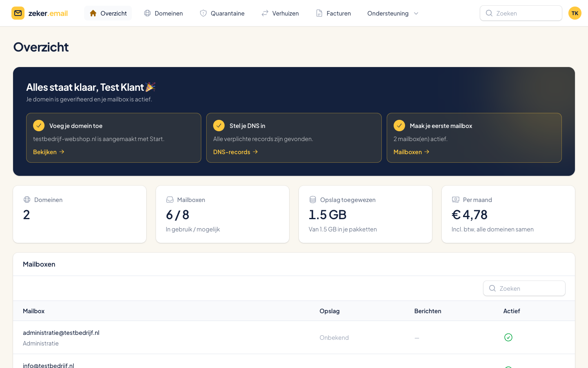This screenshot has width=588, height=368.
Task: Follow the Mailboxen link in onboarding card
Action: click(412, 152)
